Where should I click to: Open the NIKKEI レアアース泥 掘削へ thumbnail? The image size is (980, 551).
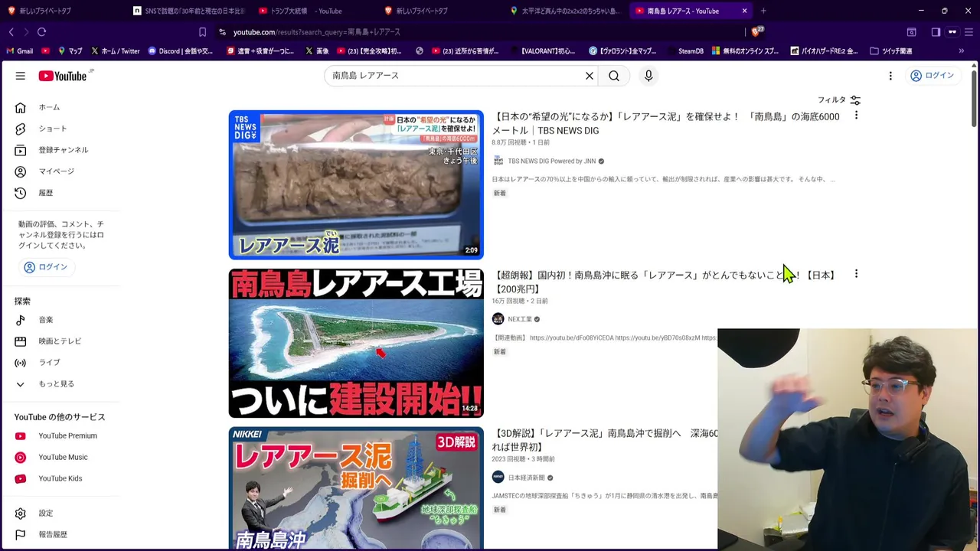[356, 488]
